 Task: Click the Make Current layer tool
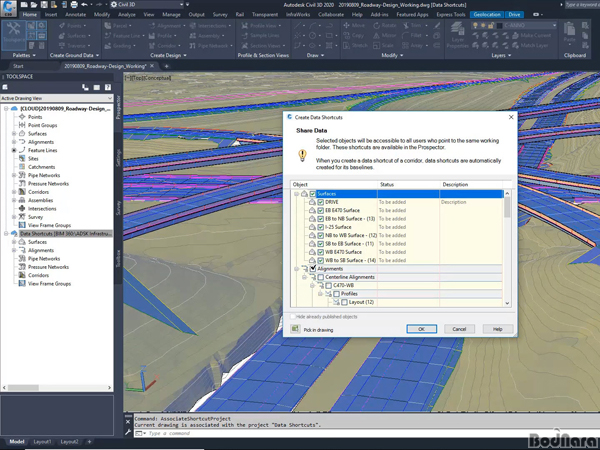(x=533, y=35)
